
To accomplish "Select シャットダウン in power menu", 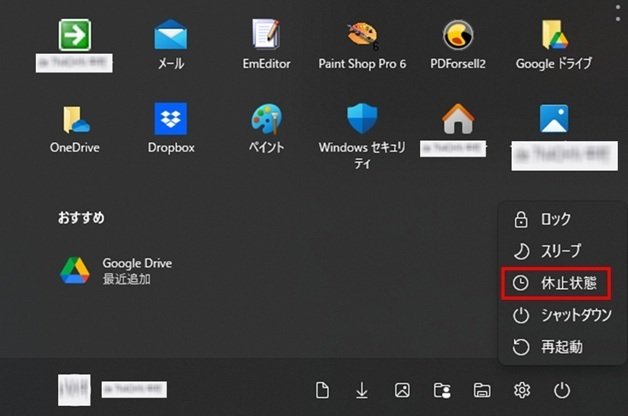I will pyautogui.click(x=560, y=316).
